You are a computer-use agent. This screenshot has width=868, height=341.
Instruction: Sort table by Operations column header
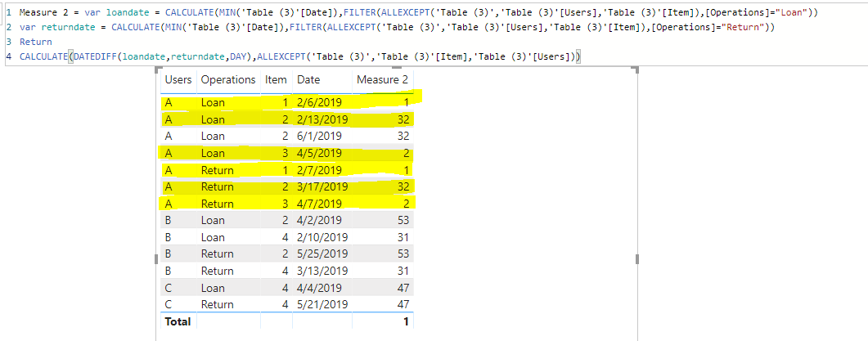(228, 79)
